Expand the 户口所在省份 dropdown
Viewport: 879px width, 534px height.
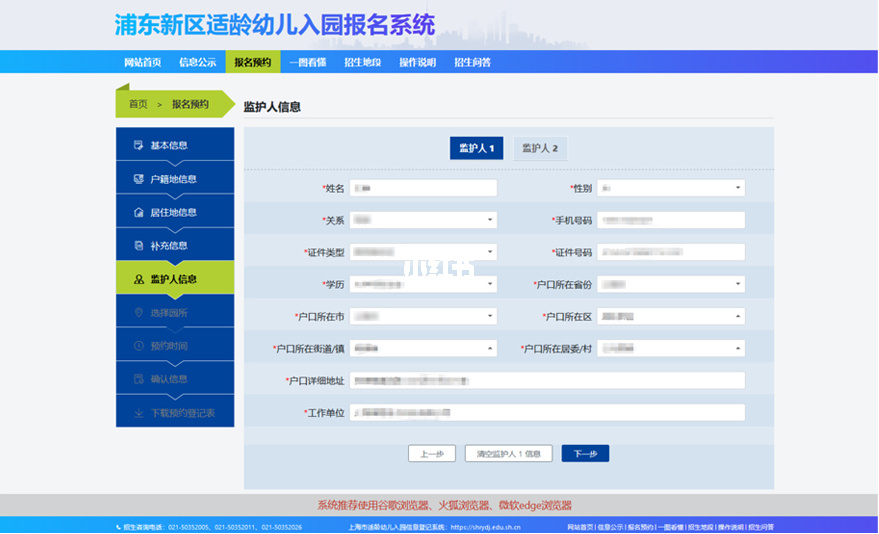(x=670, y=284)
